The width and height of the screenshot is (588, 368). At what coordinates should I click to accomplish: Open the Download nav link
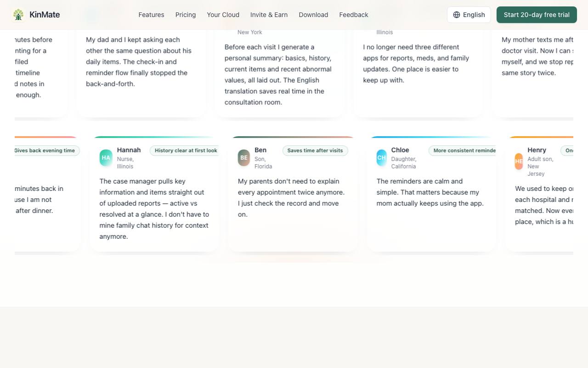pyautogui.click(x=313, y=15)
